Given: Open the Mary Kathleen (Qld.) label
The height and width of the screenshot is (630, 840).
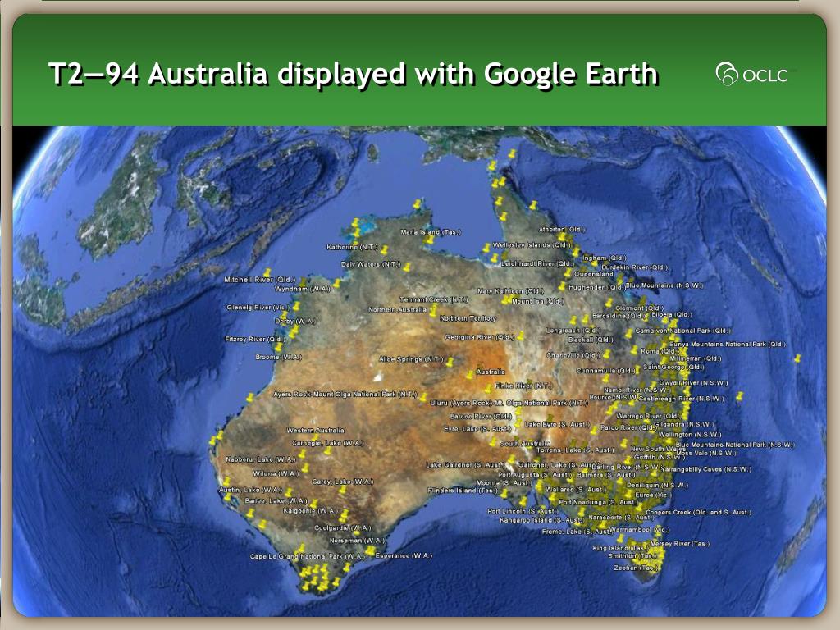Looking at the screenshot, I should click(x=510, y=291).
